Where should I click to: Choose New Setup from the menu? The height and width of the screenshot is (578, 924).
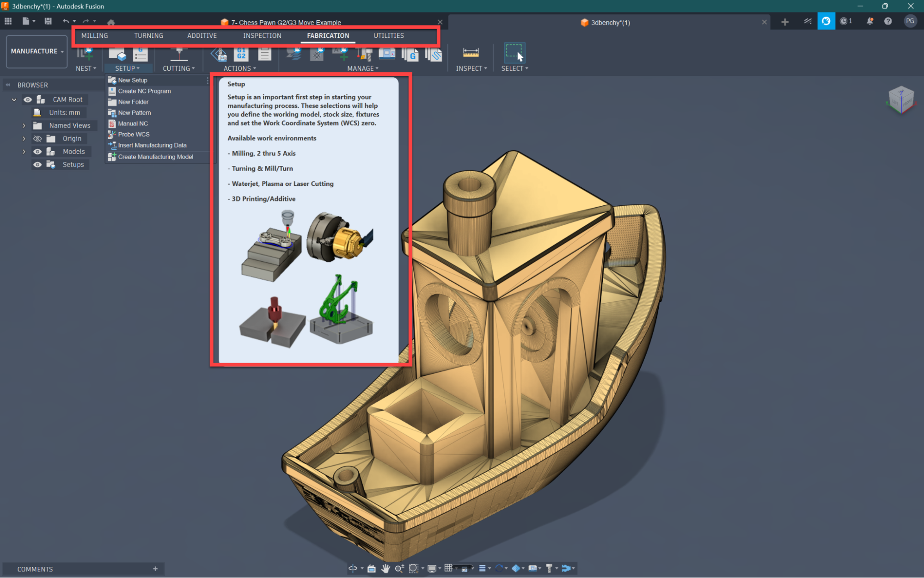(158, 80)
